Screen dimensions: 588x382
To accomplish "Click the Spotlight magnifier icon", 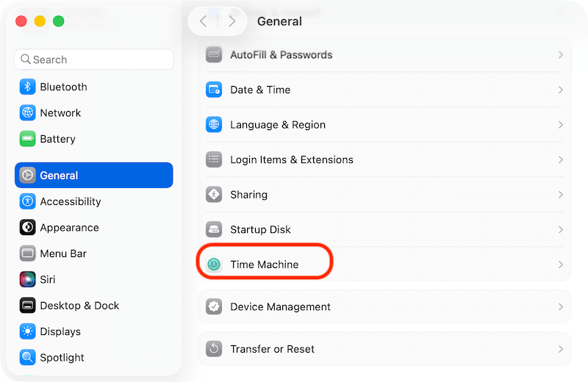I will (27, 357).
